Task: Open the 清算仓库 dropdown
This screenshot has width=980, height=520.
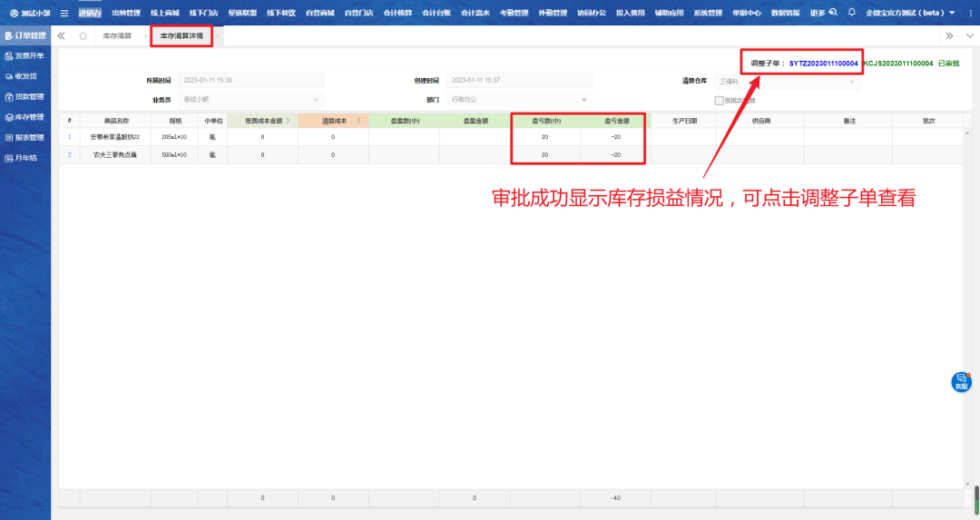Action: pos(851,81)
